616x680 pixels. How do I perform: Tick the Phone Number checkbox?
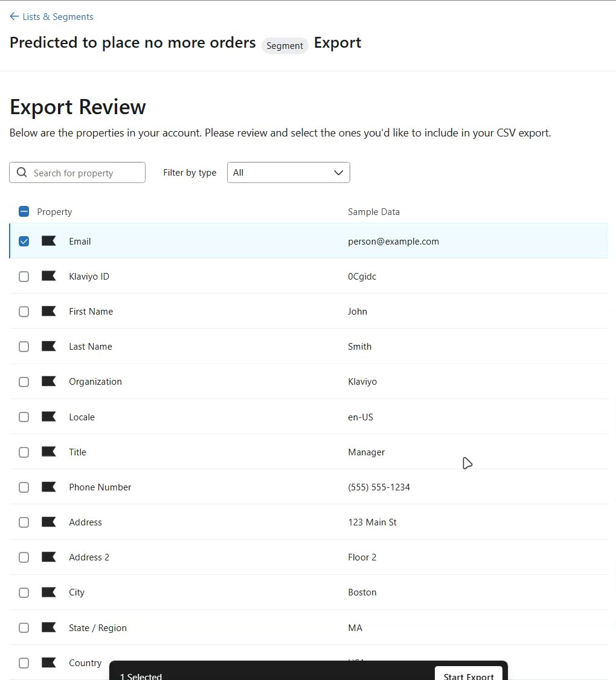point(24,487)
